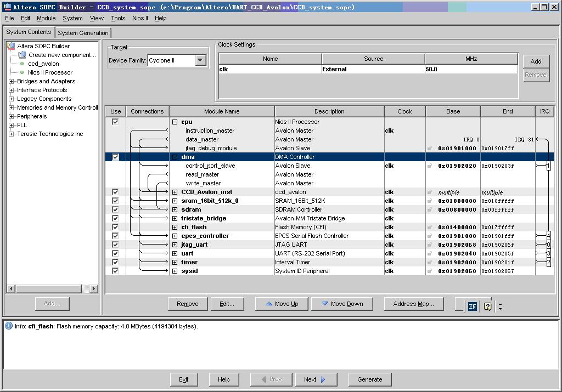Viewport: 562px width, 392px height.
Task: Click the help question mark icon
Action: pyautogui.click(x=487, y=306)
